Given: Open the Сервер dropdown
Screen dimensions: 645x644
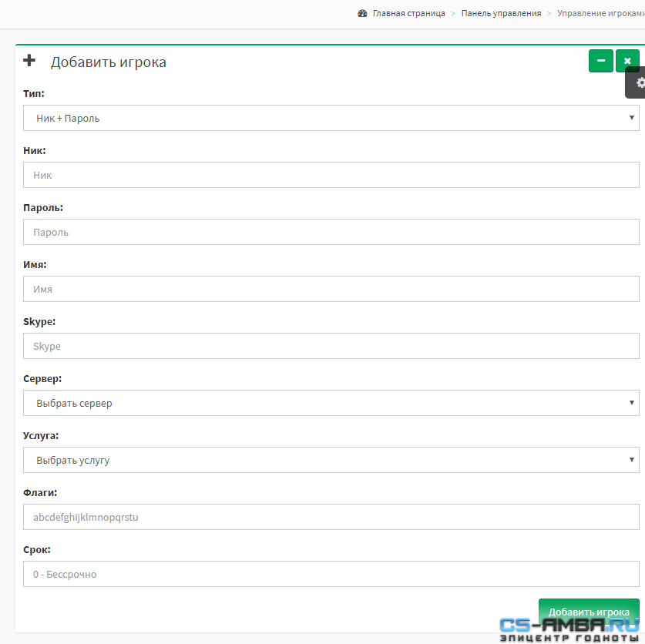Looking at the screenshot, I should click(331, 403).
